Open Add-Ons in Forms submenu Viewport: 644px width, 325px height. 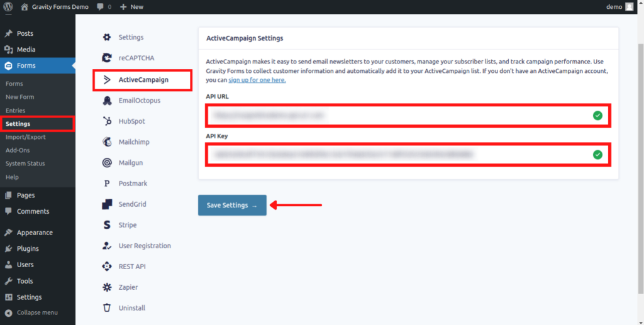click(18, 150)
